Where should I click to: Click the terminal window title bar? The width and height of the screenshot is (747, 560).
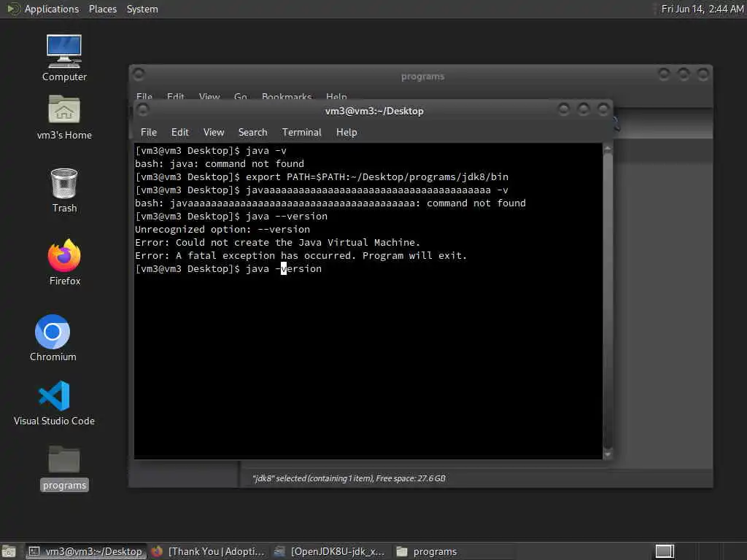374,111
